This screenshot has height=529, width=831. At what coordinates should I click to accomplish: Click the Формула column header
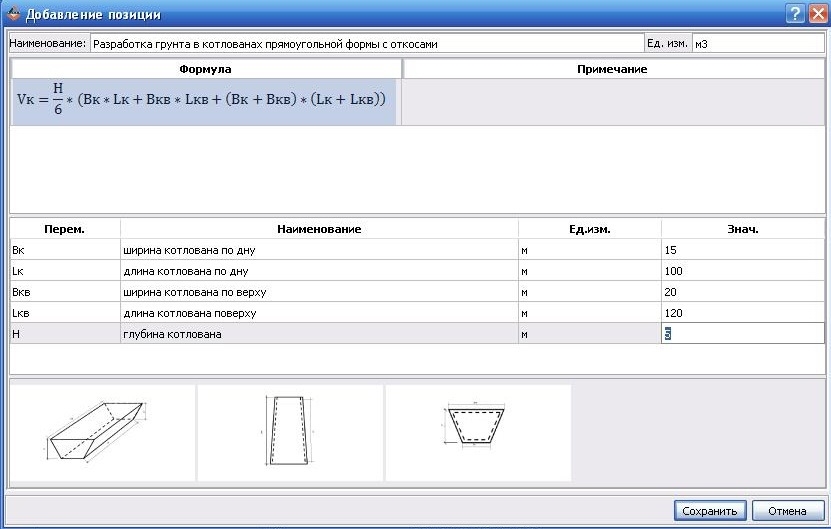tap(205, 69)
